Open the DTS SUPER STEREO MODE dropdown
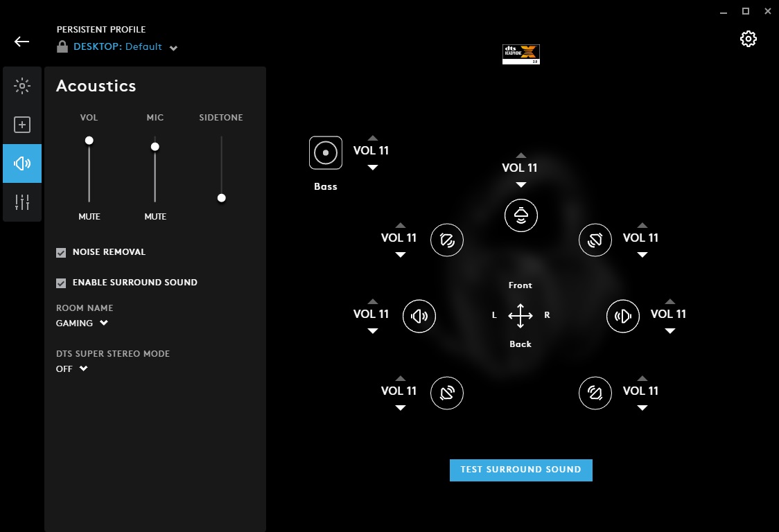The width and height of the screenshot is (779, 532). point(71,369)
